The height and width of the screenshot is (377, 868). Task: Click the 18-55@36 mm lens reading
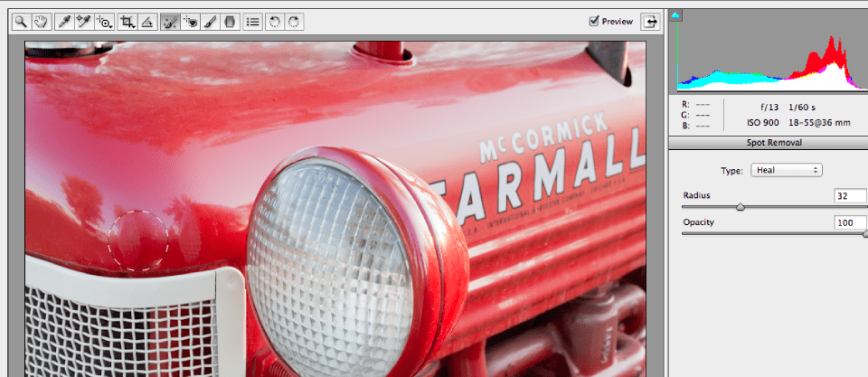tap(820, 123)
